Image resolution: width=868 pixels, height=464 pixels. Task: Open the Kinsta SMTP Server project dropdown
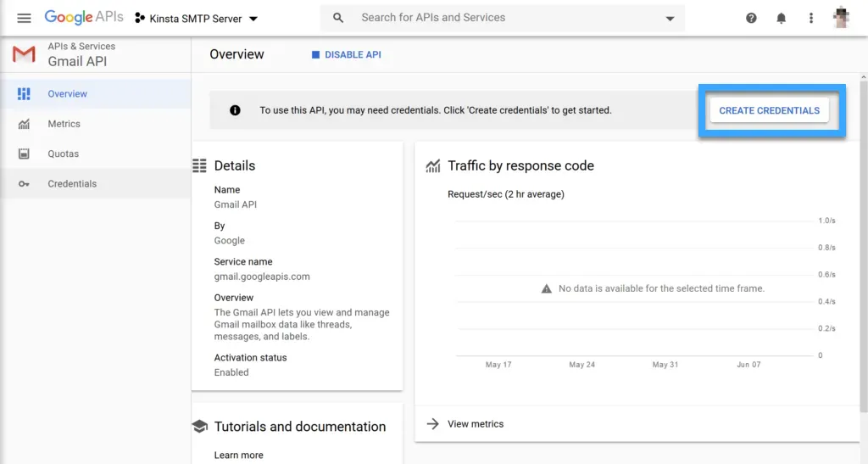(197, 19)
